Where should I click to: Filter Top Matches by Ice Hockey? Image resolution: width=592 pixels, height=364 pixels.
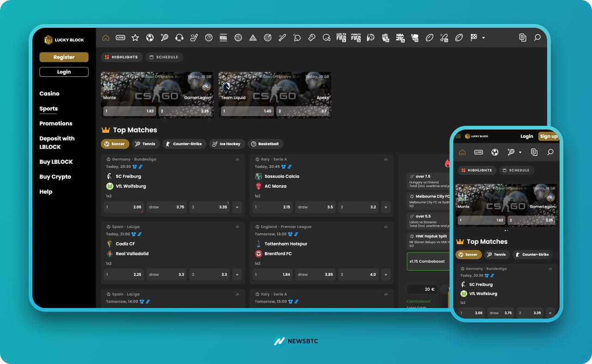click(227, 144)
